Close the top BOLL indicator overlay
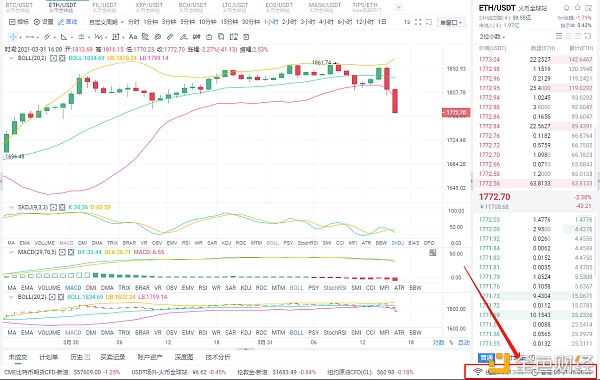 [62, 58]
